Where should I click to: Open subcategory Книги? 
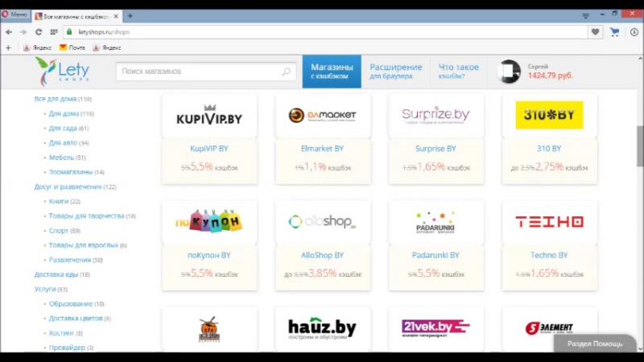[x=58, y=201]
